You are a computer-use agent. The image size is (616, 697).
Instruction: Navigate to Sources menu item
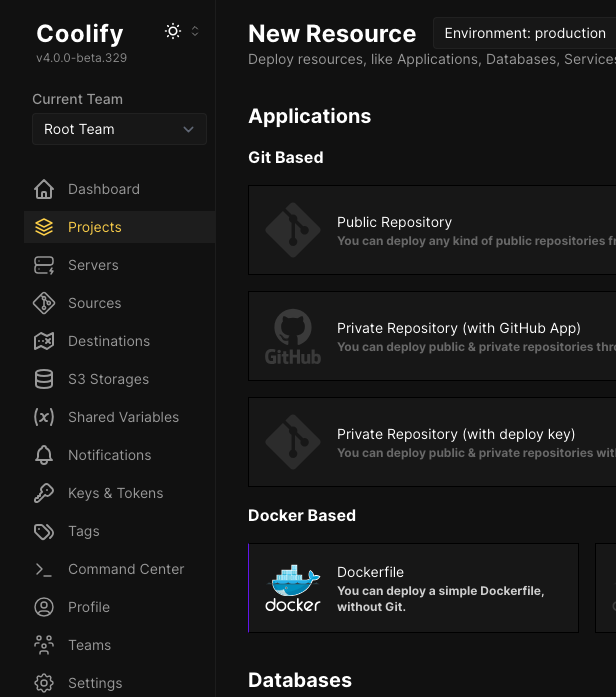point(120,303)
